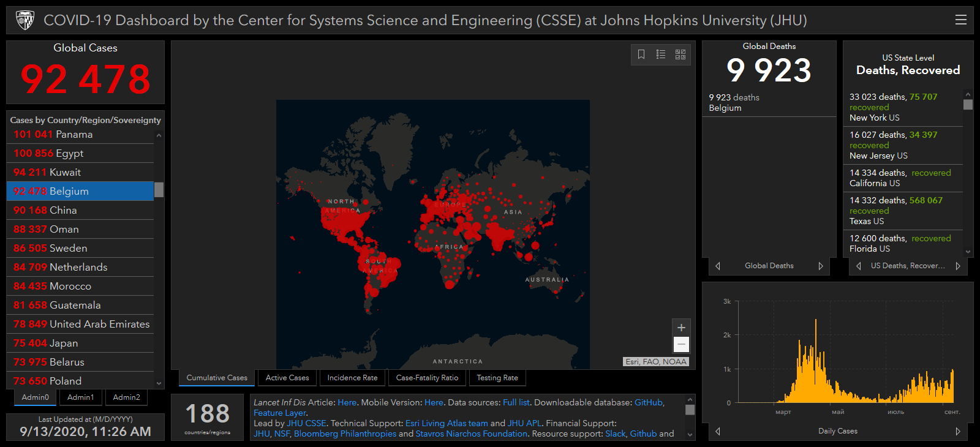Open the Slack resource support link

[x=616, y=434]
